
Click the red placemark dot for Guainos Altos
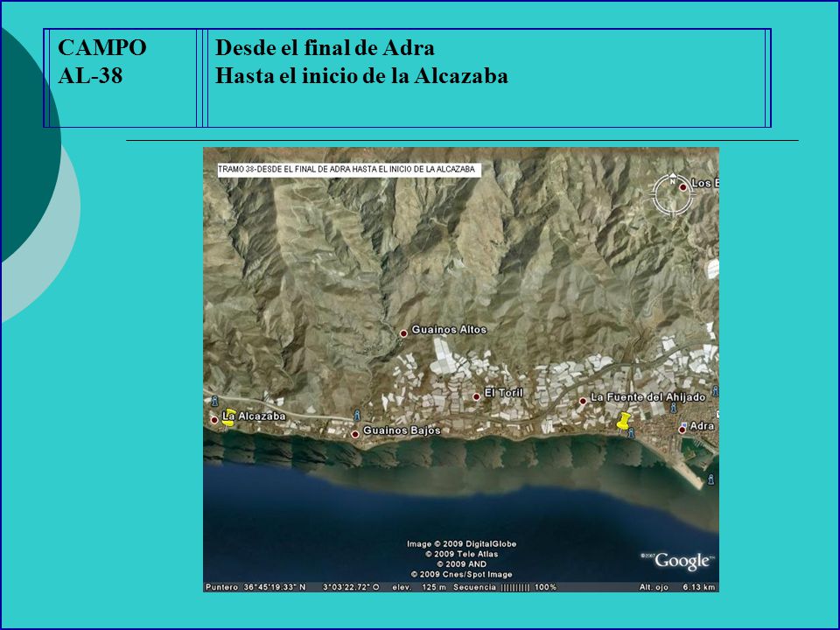(403, 333)
